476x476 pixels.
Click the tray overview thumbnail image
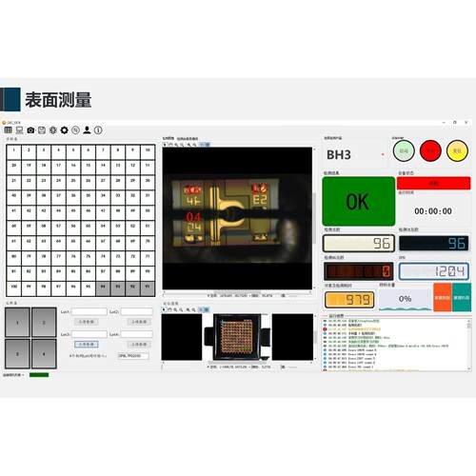(x=237, y=337)
